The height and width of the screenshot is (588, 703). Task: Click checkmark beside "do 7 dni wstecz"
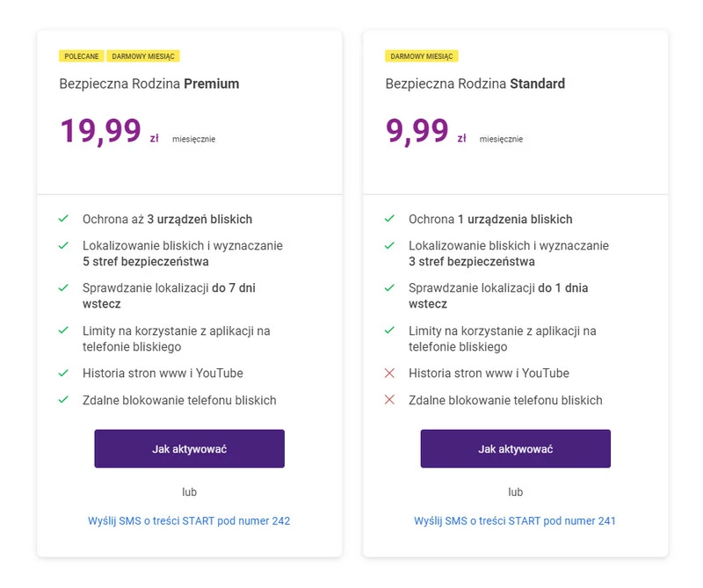click(63, 287)
